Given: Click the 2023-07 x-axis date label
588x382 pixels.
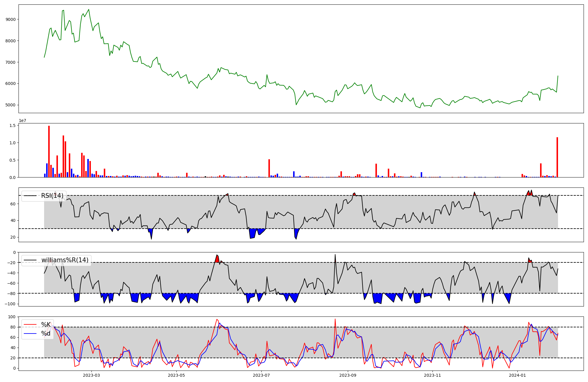Looking at the screenshot, I should click(261, 375).
